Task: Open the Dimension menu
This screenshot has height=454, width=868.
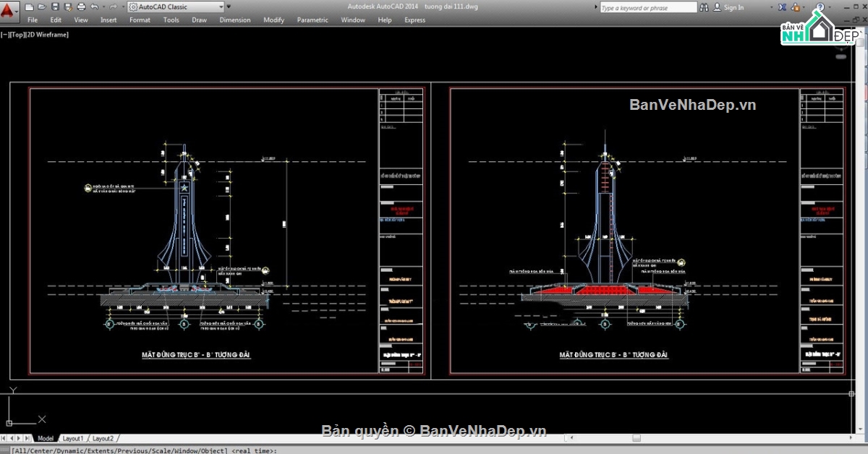Action: (x=235, y=20)
